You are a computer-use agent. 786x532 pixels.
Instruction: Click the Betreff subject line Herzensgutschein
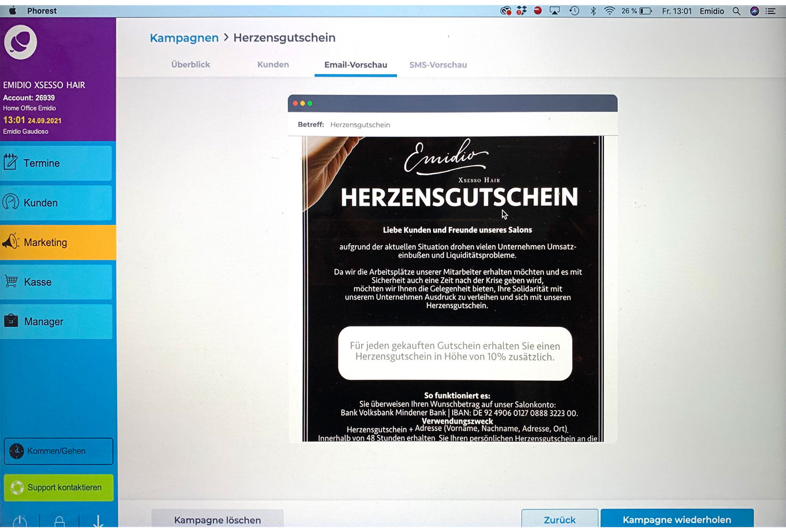click(360, 124)
